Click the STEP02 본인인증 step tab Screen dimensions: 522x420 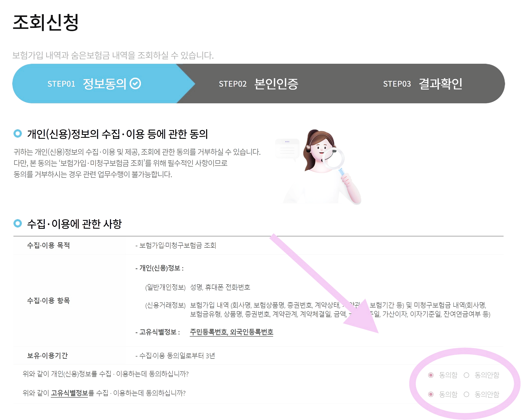(x=258, y=84)
